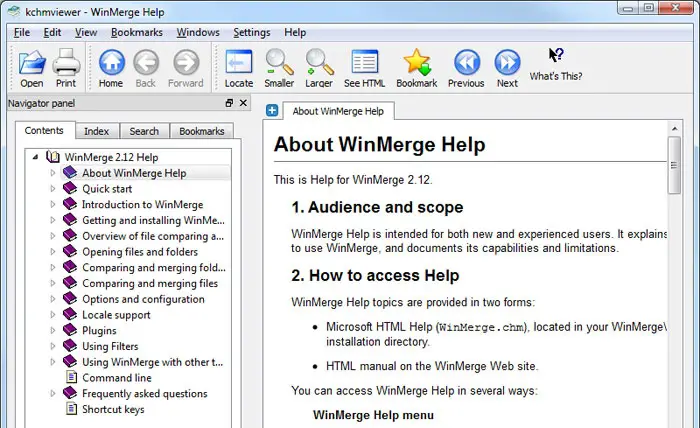This screenshot has height=428, width=700.
Task: Click the Print toolbar icon
Action: (x=66, y=62)
